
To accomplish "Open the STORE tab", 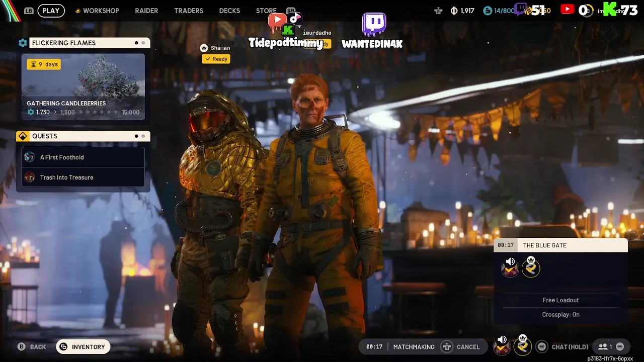I will pos(266,11).
